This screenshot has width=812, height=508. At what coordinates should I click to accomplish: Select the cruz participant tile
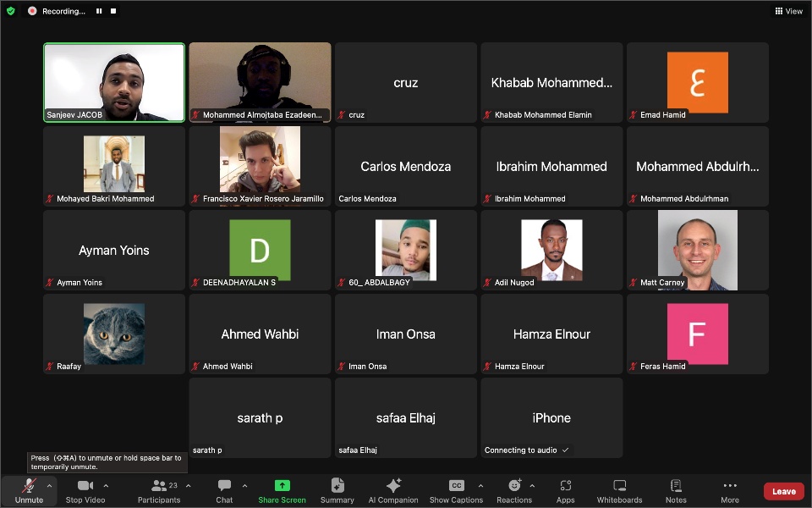[x=405, y=82]
